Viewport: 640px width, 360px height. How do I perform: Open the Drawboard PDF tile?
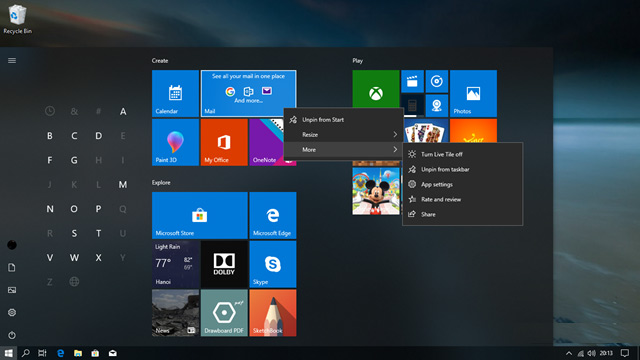pyautogui.click(x=224, y=313)
